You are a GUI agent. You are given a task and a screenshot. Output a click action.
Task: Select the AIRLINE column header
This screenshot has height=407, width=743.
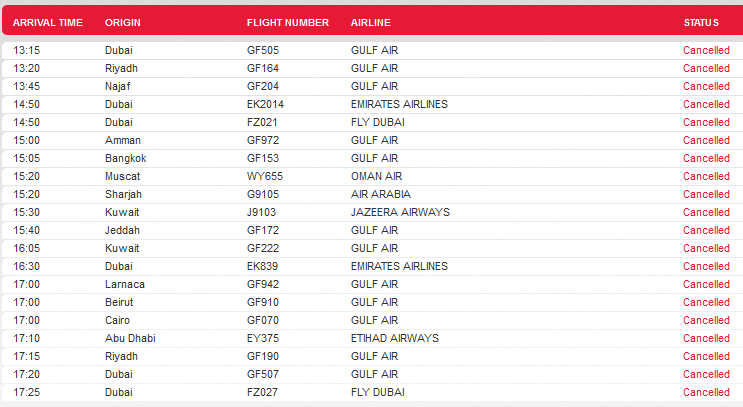coord(371,23)
